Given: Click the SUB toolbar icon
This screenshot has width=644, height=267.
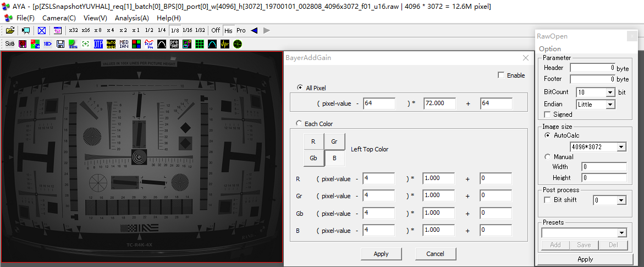Looking at the screenshot, I should coord(10,43).
